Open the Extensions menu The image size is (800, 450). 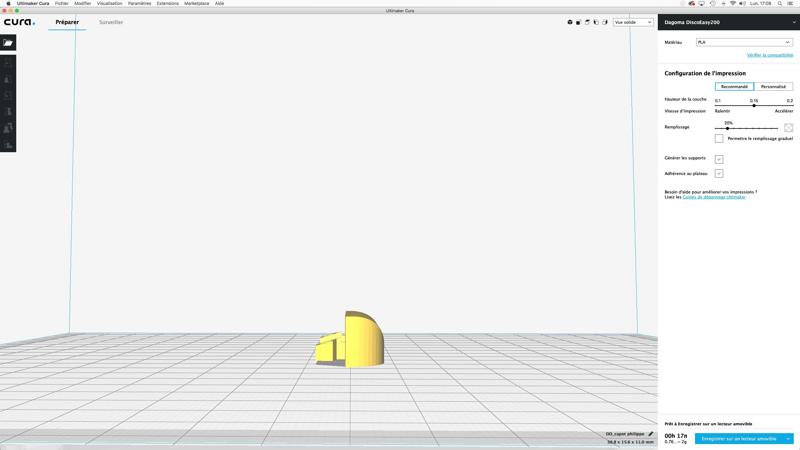coord(168,4)
